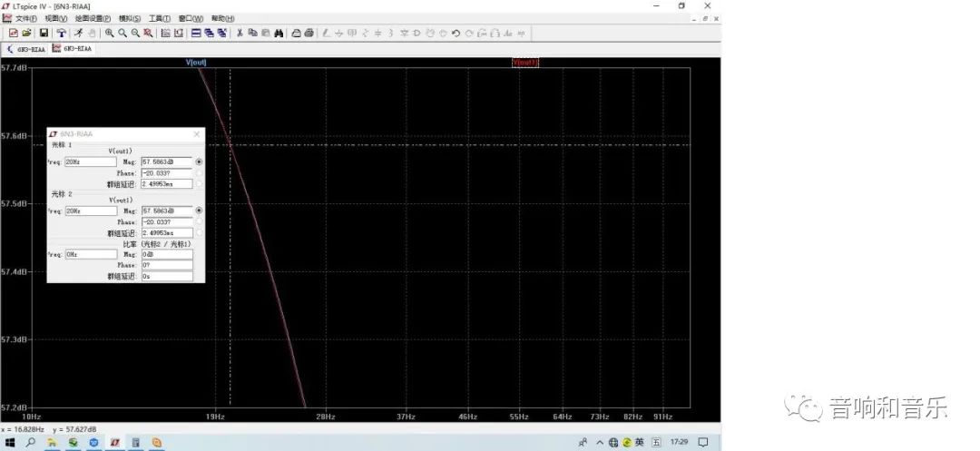980x451 pixels.
Task: Click the New Schematic toolbar icon
Action: click(13, 33)
